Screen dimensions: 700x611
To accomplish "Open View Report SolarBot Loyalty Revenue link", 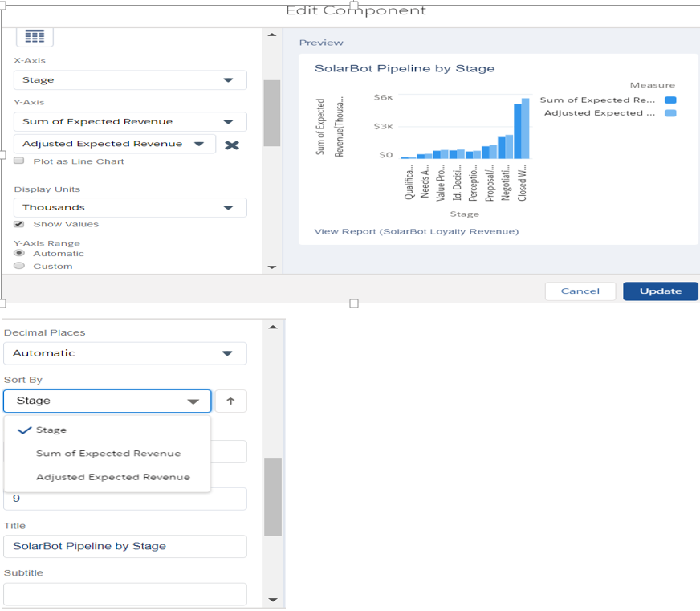I will tap(416, 231).
